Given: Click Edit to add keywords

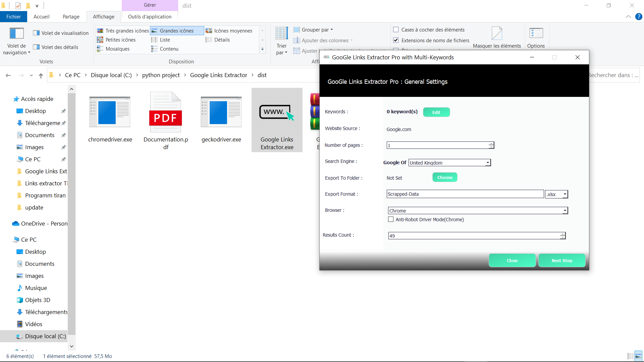Looking at the screenshot, I should click(436, 112).
